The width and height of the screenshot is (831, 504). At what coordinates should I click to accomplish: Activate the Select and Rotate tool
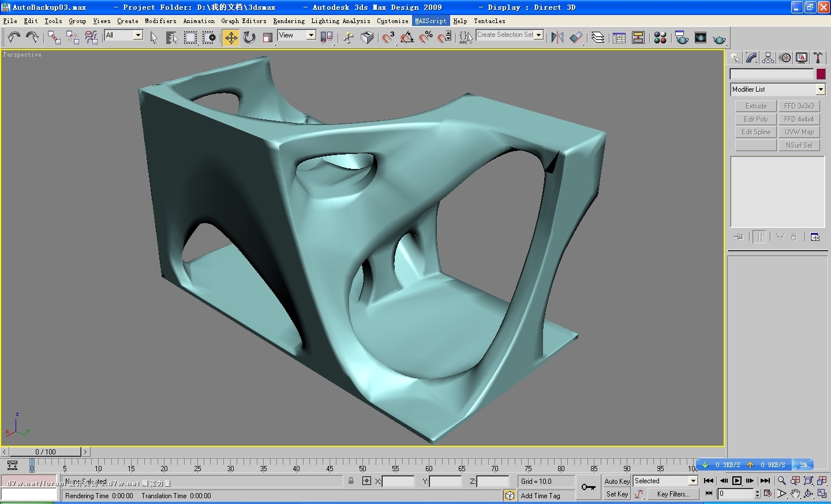[249, 37]
